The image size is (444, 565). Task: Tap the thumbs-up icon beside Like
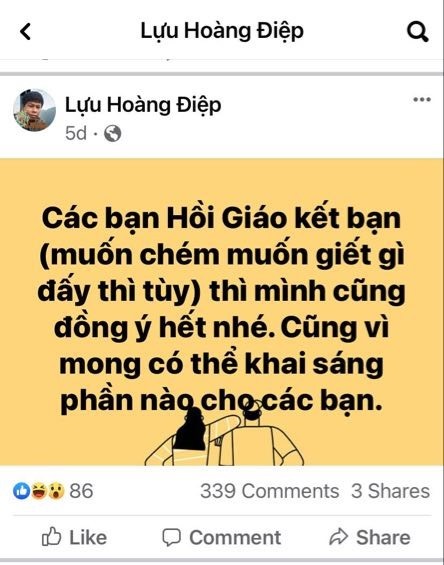coord(52,537)
